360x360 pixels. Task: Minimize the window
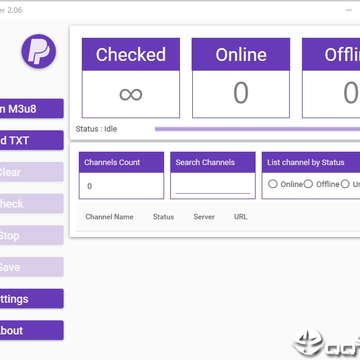click(x=349, y=10)
